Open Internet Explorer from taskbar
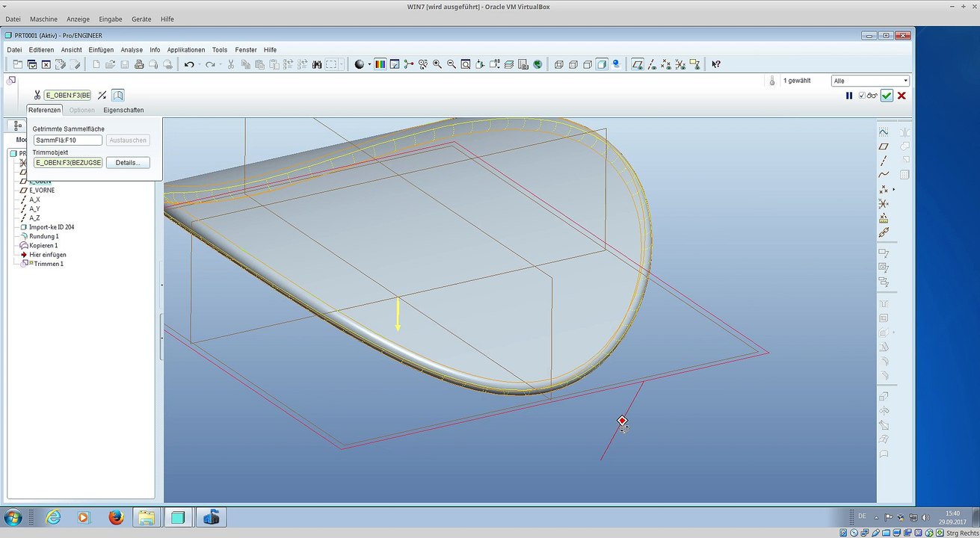The image size is (980, 538). point(53,517)
